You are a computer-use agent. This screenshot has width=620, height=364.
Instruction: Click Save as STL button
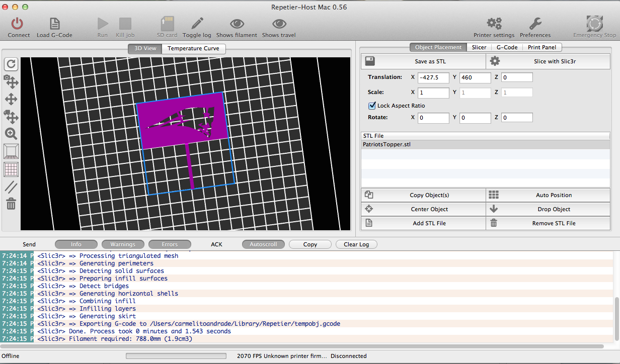click(x=423, y=61)
